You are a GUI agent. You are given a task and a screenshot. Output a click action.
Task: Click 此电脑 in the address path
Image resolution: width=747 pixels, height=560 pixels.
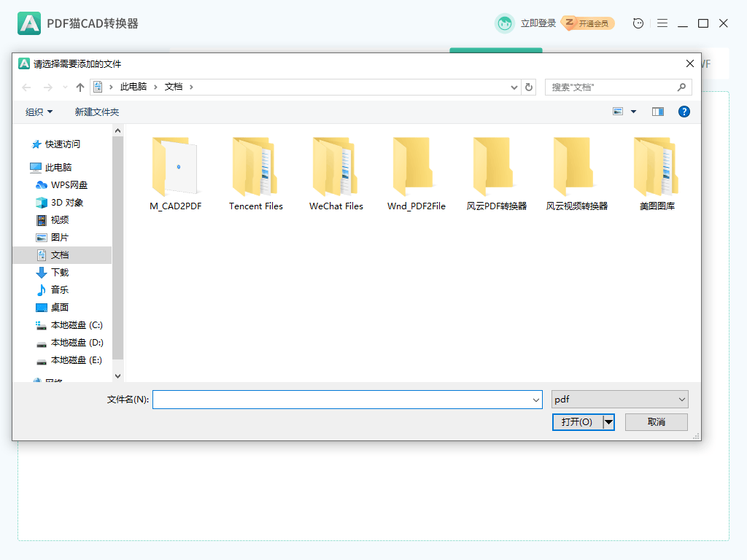click(133, 87)
